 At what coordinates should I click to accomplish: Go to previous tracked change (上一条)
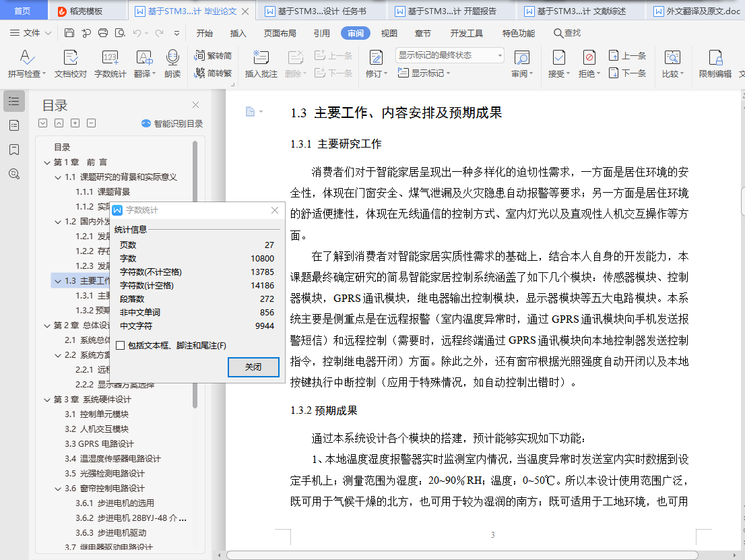point(627,56)
